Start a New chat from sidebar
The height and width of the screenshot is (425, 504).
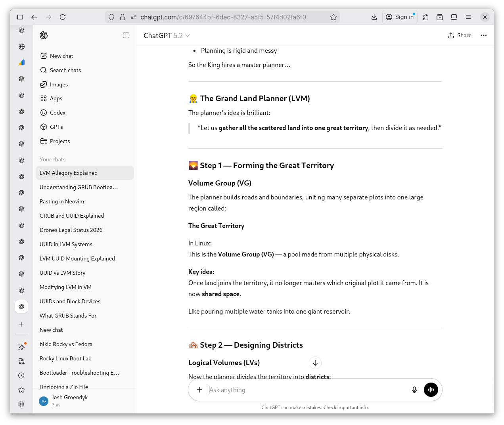(x=61, y=56)
